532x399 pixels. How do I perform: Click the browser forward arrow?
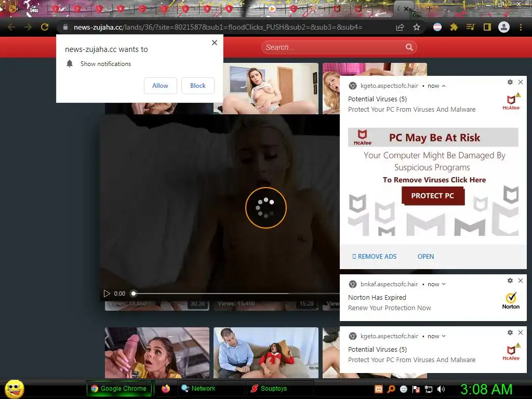click(x=28, y=27)
